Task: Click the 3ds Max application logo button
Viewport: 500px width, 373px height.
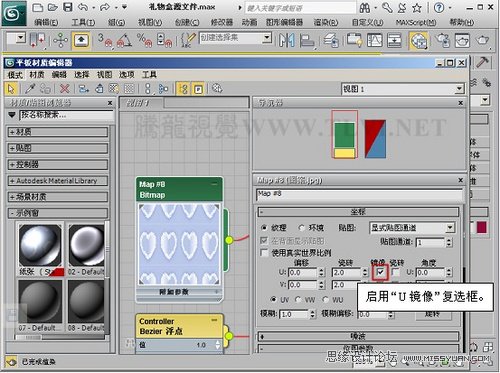Action: tap(14, 13)
